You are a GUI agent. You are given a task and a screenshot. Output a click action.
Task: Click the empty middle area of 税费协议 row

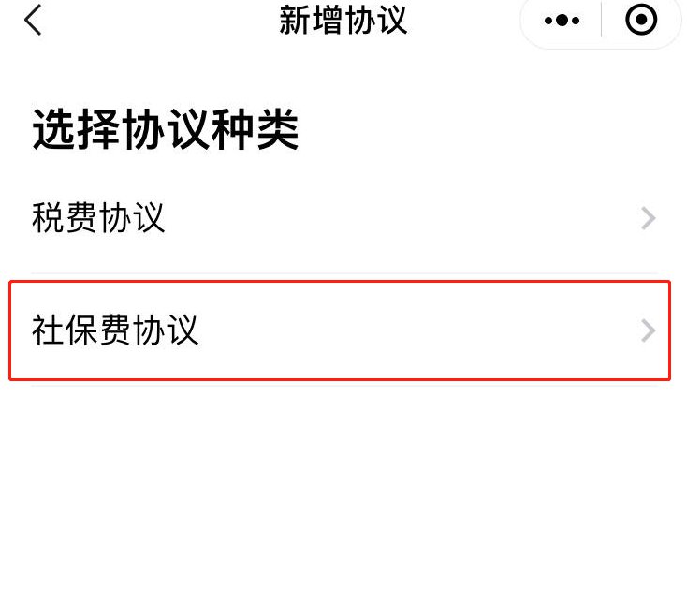(x=394, y=218)
